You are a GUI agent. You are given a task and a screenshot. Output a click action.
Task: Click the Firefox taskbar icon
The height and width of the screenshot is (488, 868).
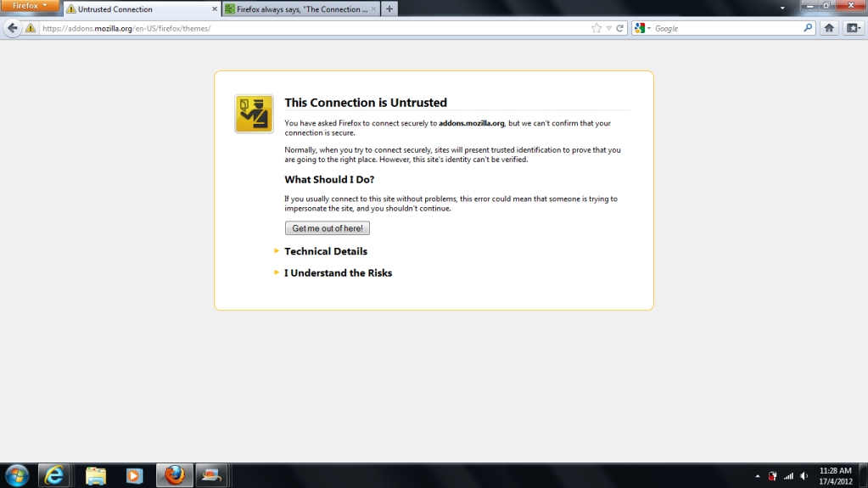tap(175, 475)
